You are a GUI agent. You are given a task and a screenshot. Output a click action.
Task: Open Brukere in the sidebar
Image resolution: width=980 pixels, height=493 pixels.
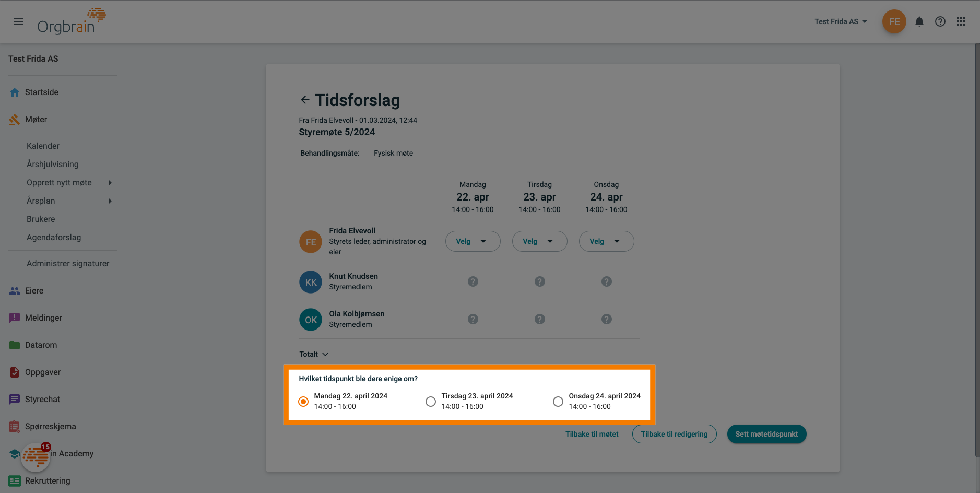[x=41, y=219]
